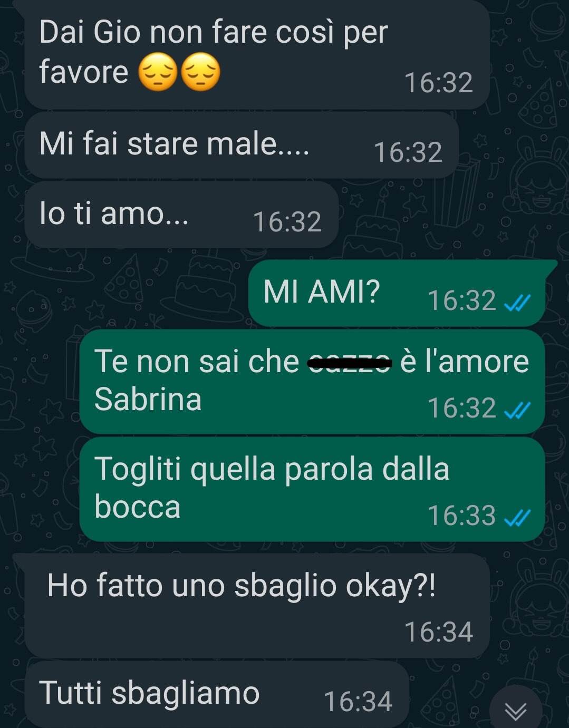
Task: Tap the blue ticks on the 'Sabrina' message
Action: click(517, 410)
